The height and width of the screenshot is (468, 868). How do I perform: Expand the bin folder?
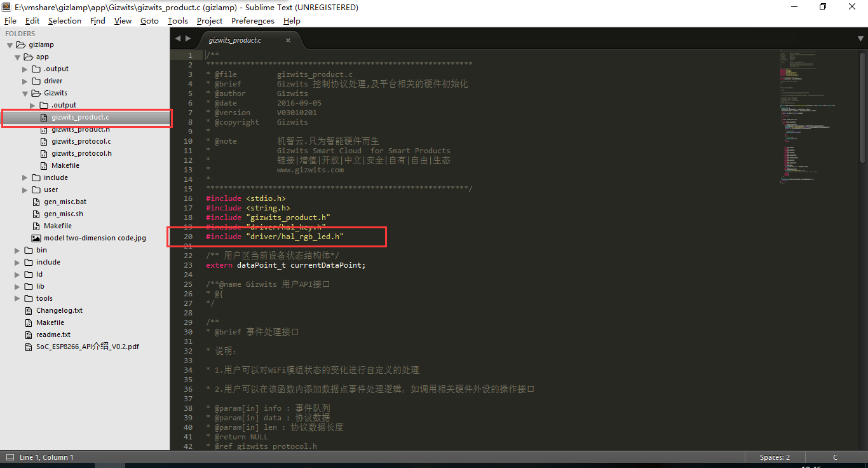pyautogui.click(x=18, y=251)
